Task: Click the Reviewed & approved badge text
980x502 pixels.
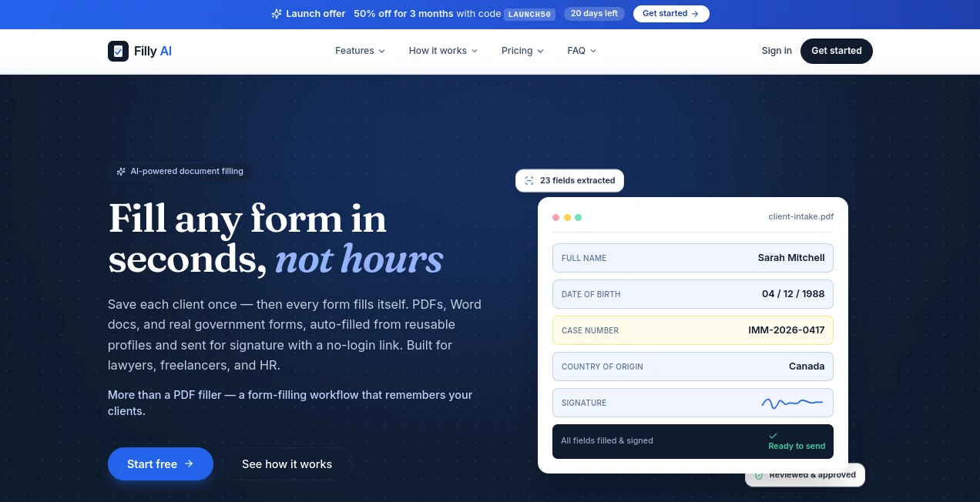Action: point(812,475)
